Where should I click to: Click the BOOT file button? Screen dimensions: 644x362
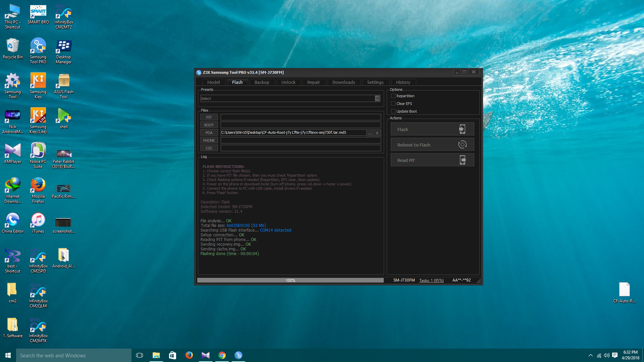pyautogui.click(x=209, y=125)
